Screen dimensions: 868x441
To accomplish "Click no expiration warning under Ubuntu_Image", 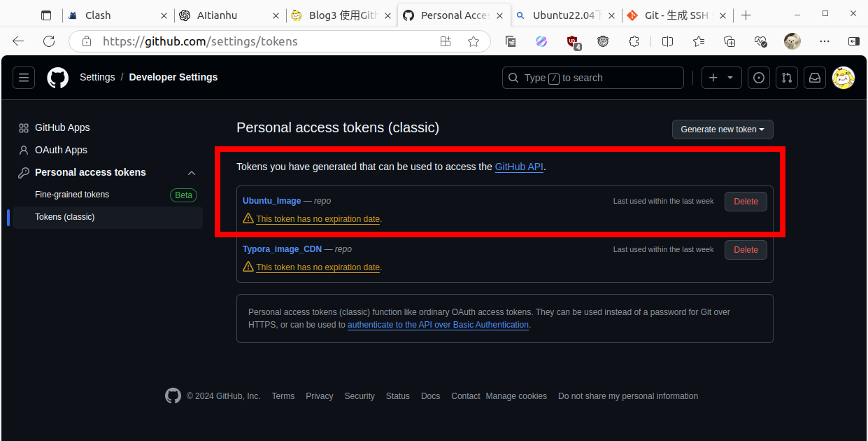I will (x=318, y=219).
